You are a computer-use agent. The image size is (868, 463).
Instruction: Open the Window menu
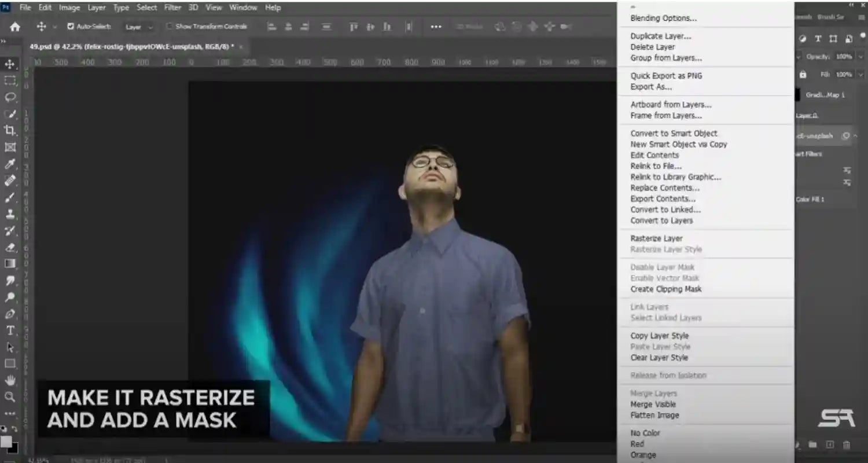tap(243, 8)
